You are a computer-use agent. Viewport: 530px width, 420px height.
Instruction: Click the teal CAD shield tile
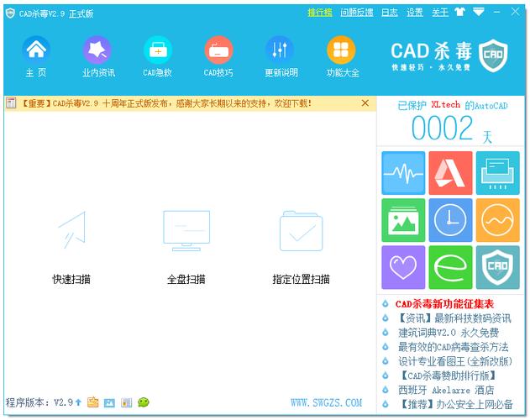click(x=498, y=267)
